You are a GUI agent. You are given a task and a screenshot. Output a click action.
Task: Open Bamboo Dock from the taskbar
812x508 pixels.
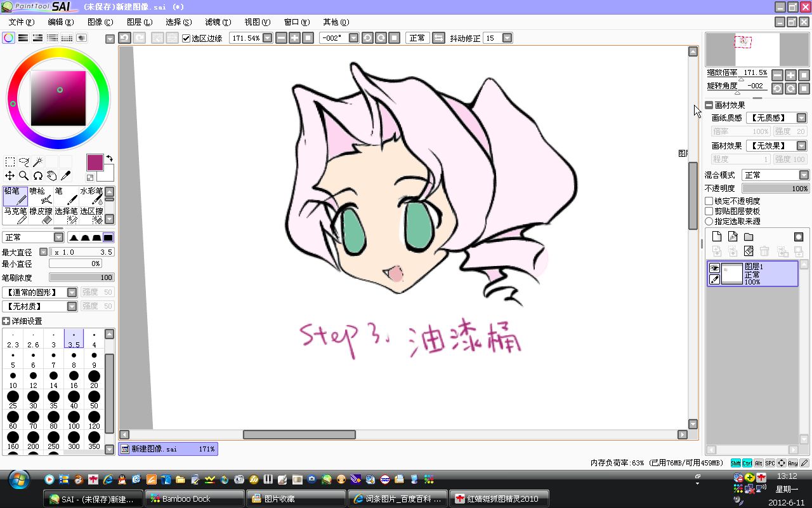pos(194,498)
